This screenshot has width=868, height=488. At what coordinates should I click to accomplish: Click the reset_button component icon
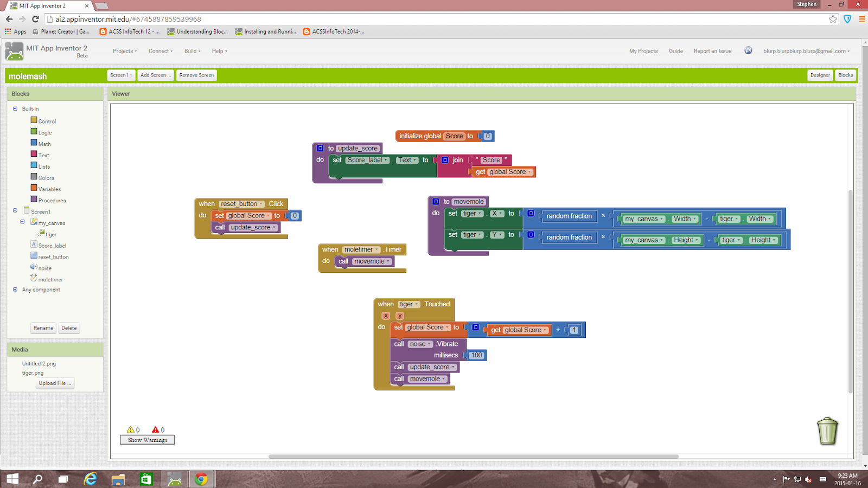point(34,256)
